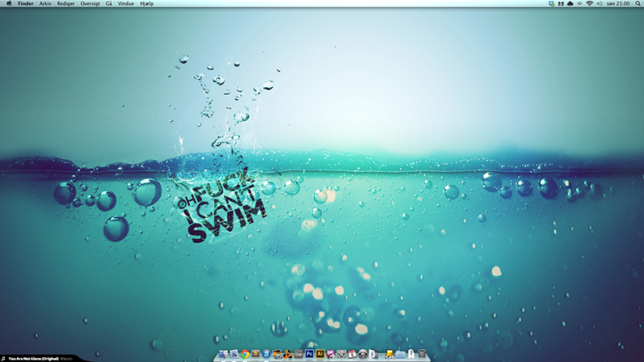Open the Vindue menu
The image size is (644, 362).
pos(126,3)
